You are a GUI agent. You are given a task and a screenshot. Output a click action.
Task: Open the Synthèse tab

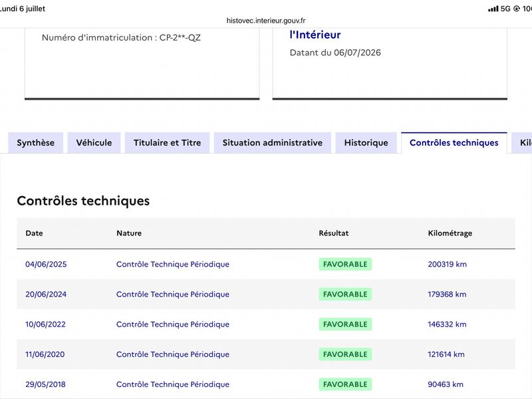36,143
